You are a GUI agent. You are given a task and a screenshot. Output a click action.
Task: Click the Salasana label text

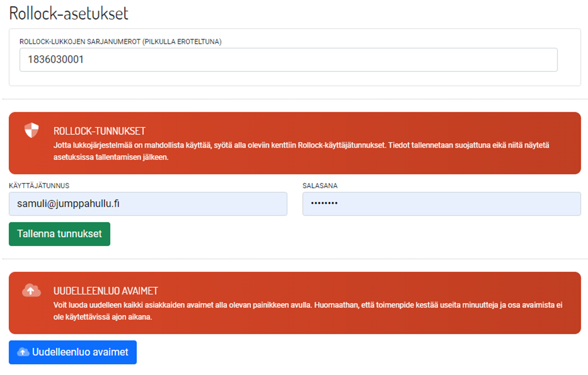(320, 185)
